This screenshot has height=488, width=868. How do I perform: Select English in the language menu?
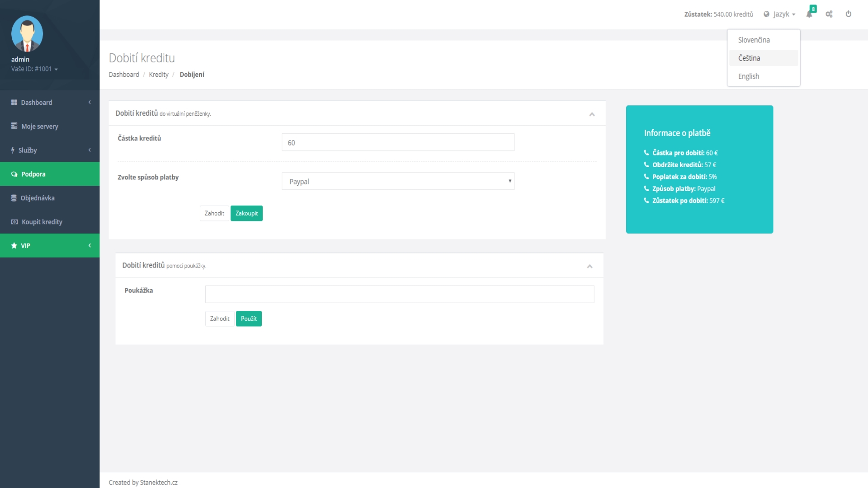tap(748, 76)
